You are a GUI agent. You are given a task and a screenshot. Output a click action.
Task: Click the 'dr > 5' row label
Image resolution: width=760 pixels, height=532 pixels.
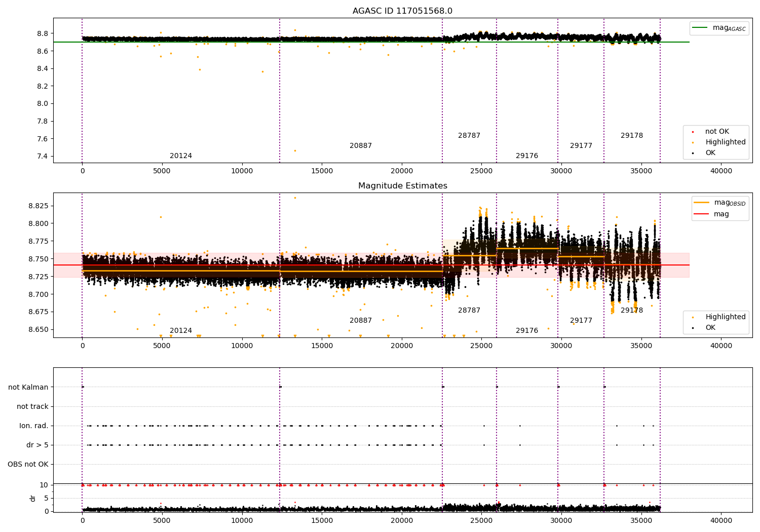click(x=37, y=445)
